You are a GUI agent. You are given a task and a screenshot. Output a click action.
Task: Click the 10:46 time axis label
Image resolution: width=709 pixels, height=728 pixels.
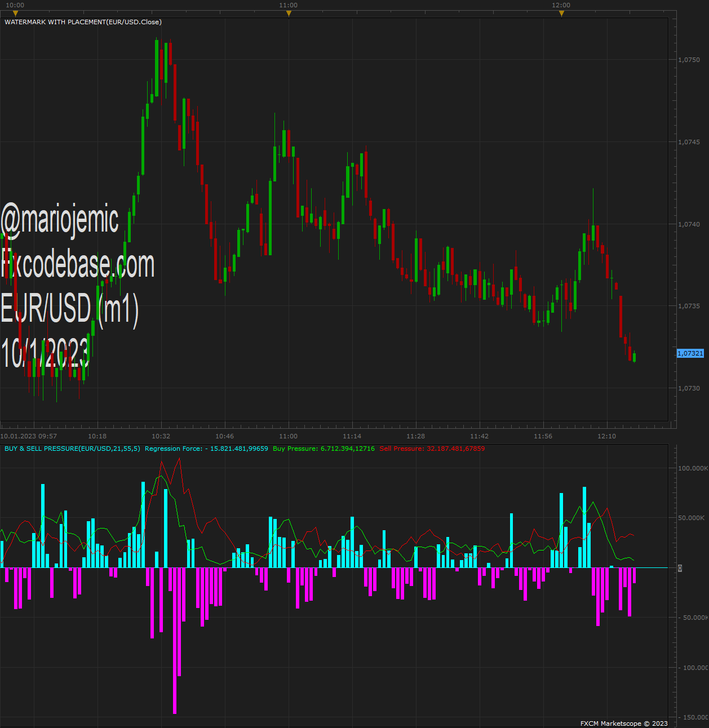pyautogui.click(x=225, y=436)
